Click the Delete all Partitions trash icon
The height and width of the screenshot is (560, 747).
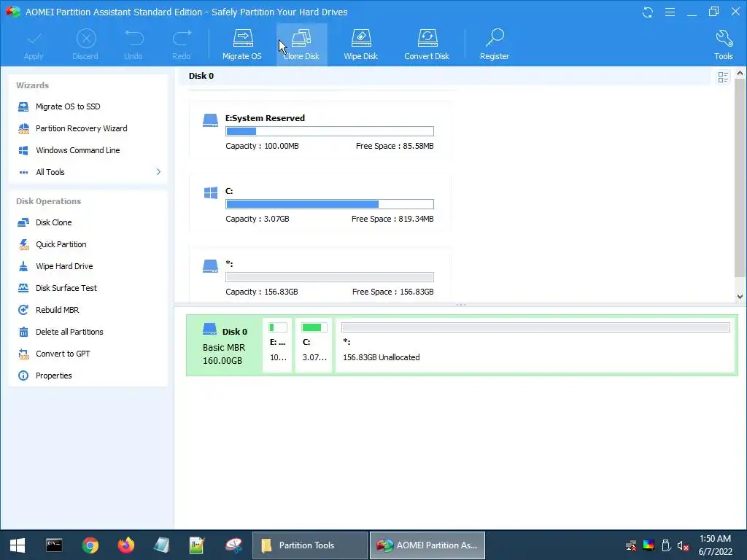[x=23, y=332]
